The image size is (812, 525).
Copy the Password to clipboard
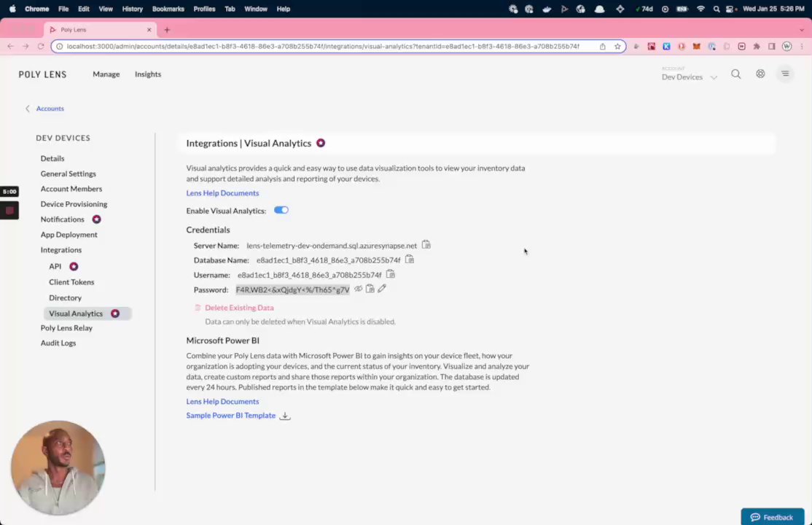pyautogui.click(x=370, y=289)
